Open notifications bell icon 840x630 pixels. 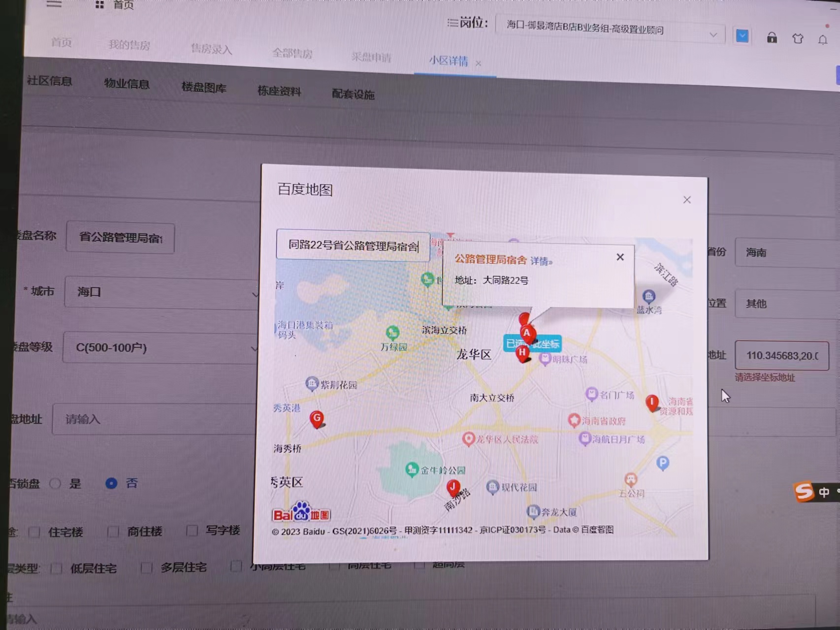pyautogui.click(x=823, y=39)
